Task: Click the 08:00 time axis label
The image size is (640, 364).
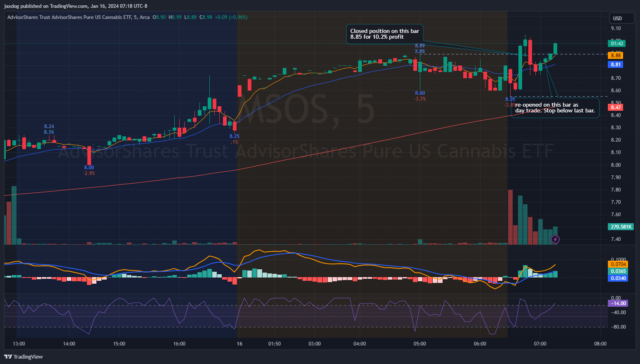Action: click(600, 344)
